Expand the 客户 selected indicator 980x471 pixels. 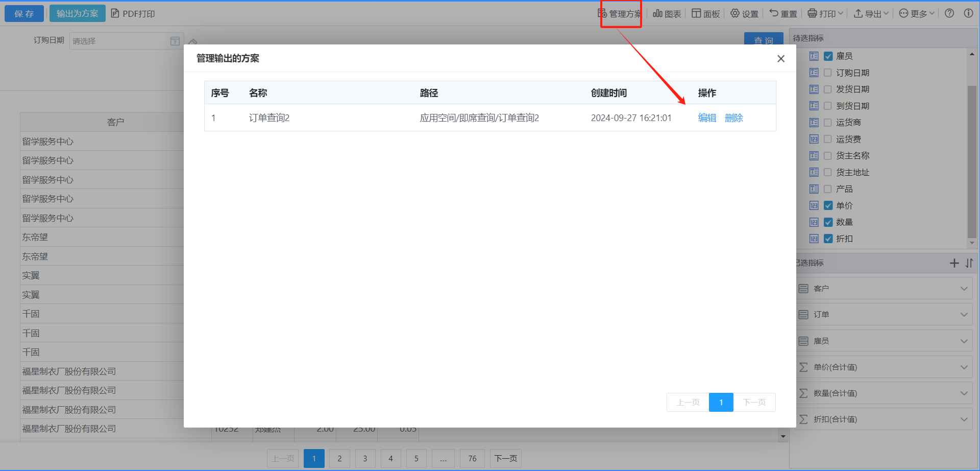pyautogui.click(x=964, y=289)
